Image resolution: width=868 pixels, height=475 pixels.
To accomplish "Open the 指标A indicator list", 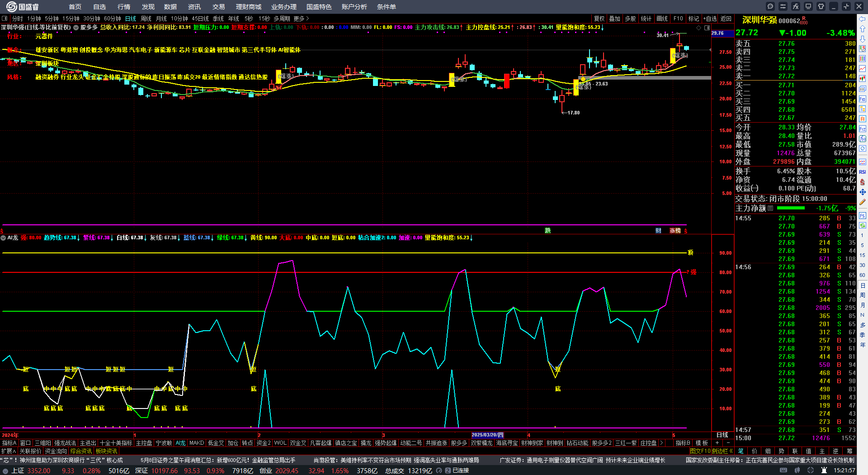I will (9, 443).
